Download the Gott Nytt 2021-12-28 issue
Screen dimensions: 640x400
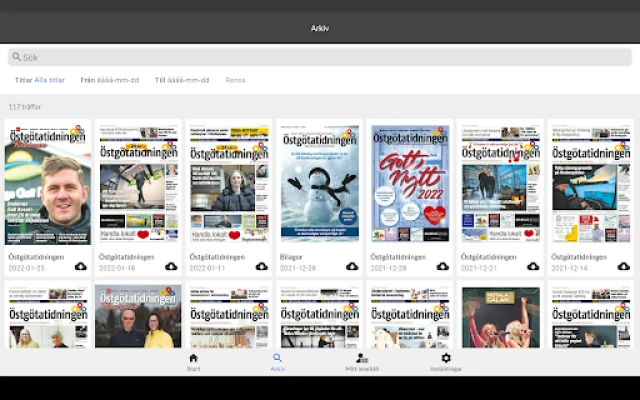coord(443,266)
